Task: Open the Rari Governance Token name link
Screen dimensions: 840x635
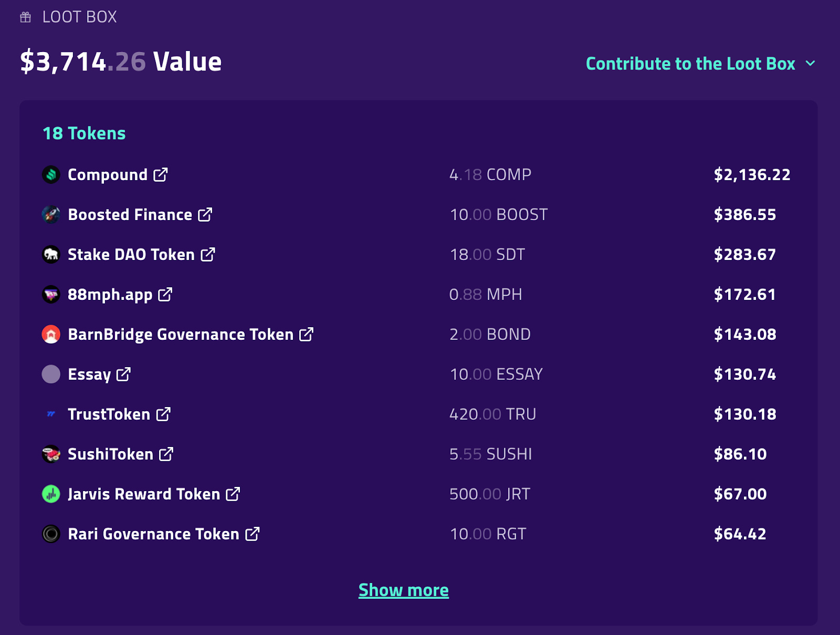Action: pos(153,534)
